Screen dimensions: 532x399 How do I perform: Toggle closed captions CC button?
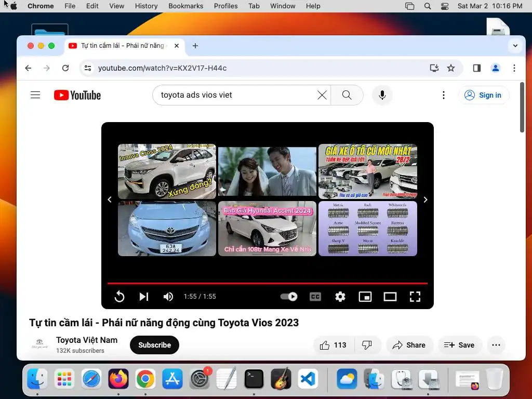click(315, 297)
